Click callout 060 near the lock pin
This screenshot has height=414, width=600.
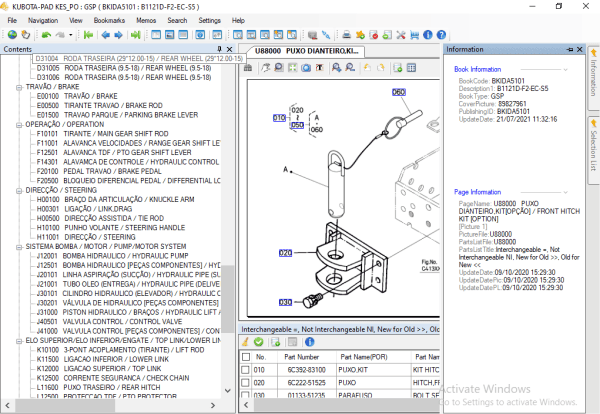(399, 92)
